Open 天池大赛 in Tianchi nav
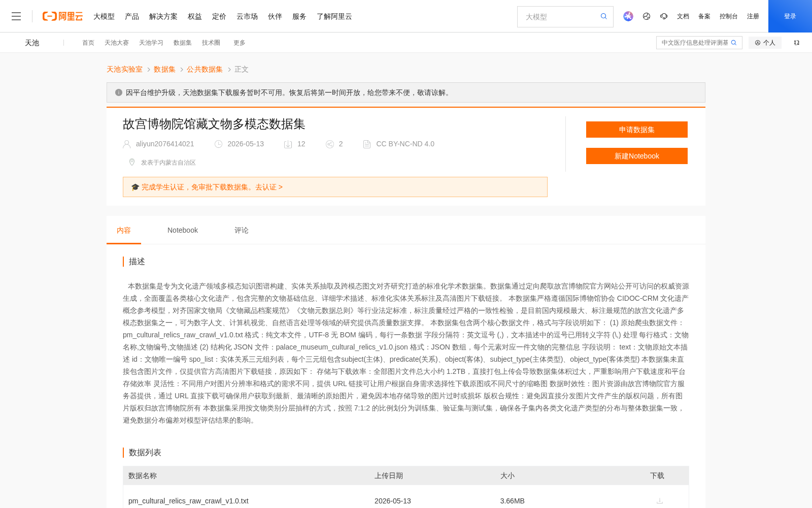Viewport: 812px width, 508px height. [117, 43]
